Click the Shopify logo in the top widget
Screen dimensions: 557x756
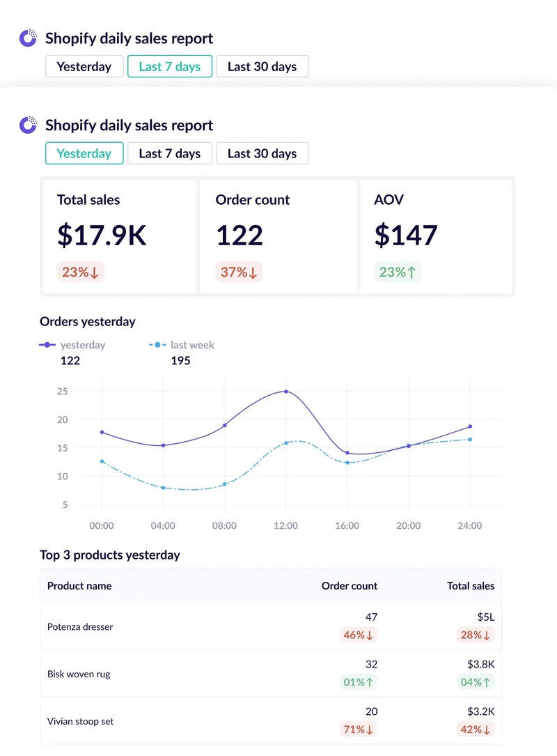click(x=27, y=38)
